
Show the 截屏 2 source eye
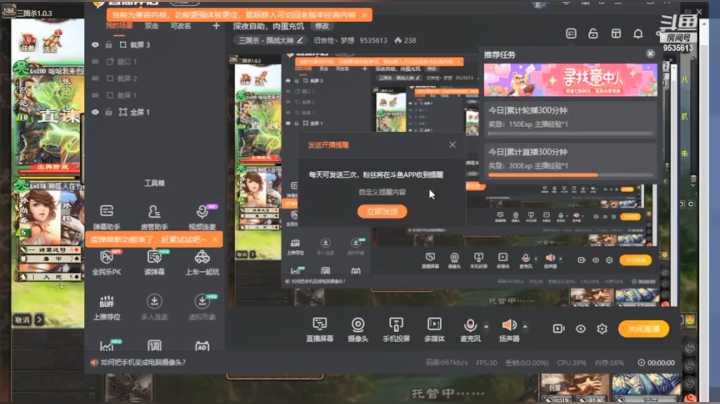pos(95,79)
